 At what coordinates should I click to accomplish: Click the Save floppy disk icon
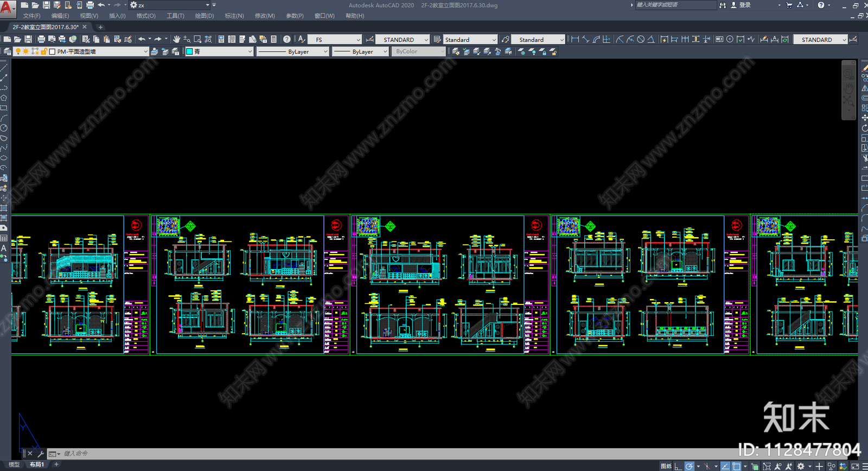[28, 39]
